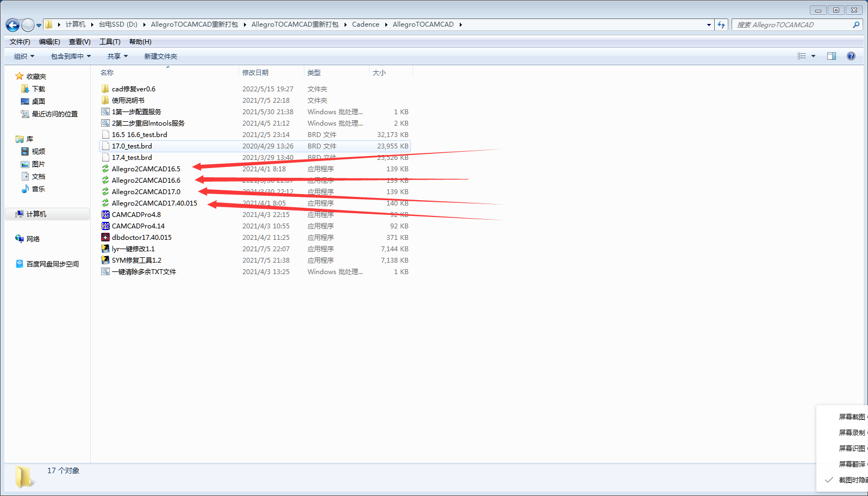Open the 图片 library

(x=39, y=164)
